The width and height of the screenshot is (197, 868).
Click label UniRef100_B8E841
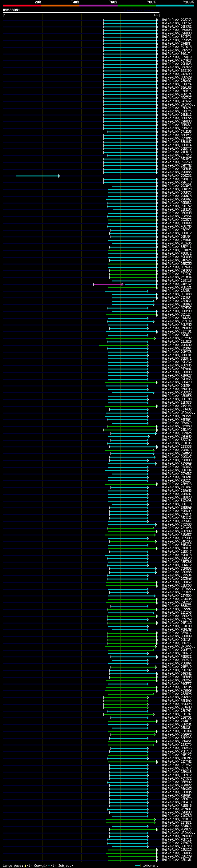[176, 359]
